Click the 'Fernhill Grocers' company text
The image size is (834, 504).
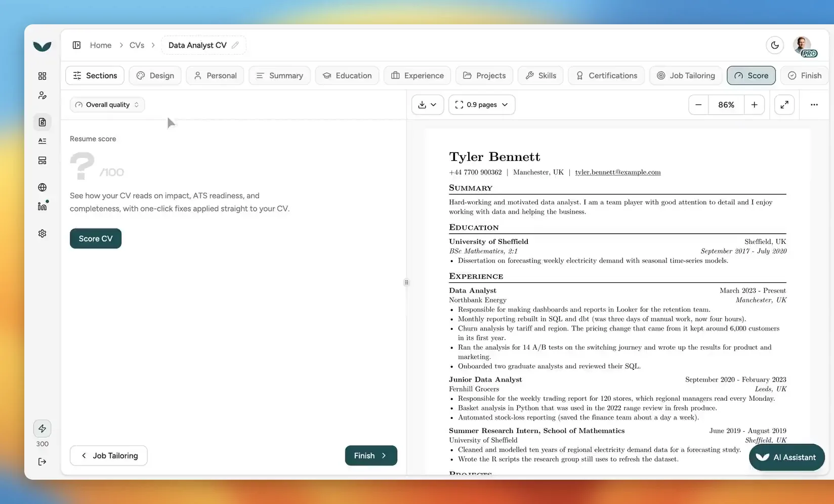click(474, 389)
